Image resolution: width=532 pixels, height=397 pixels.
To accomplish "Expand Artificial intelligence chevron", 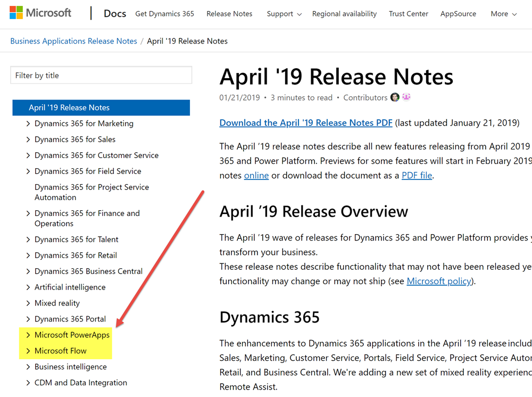I will [28, 287].
